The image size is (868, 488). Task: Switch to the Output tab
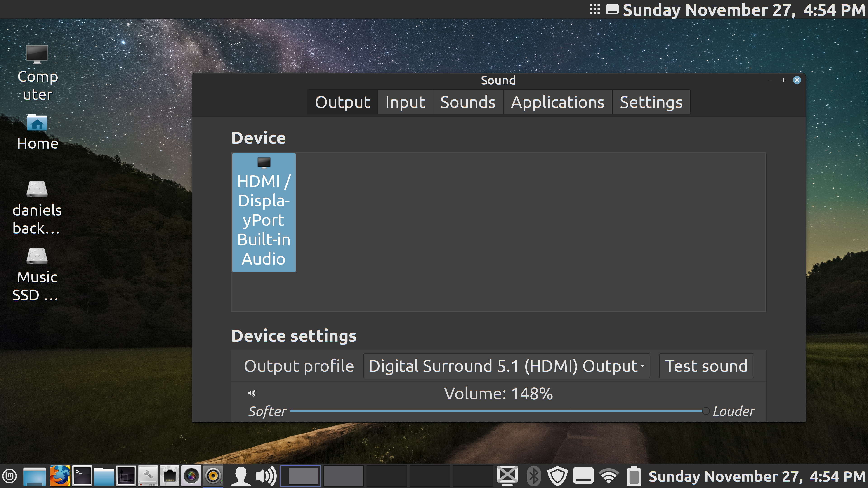coord(342,102)
